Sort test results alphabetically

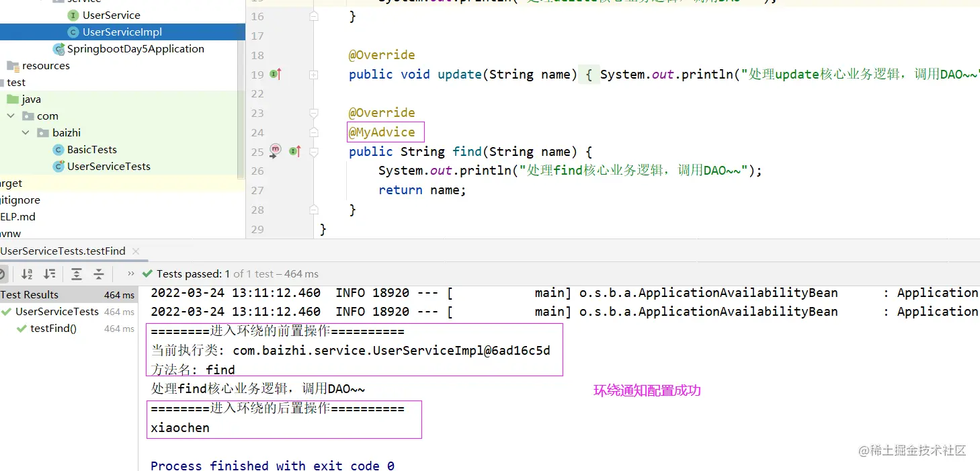27,273
